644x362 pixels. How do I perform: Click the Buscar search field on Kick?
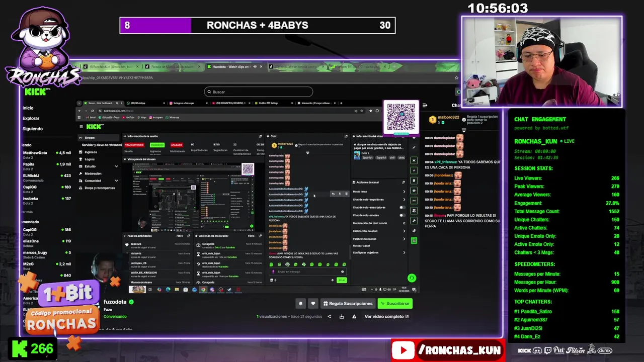[259, 92]
